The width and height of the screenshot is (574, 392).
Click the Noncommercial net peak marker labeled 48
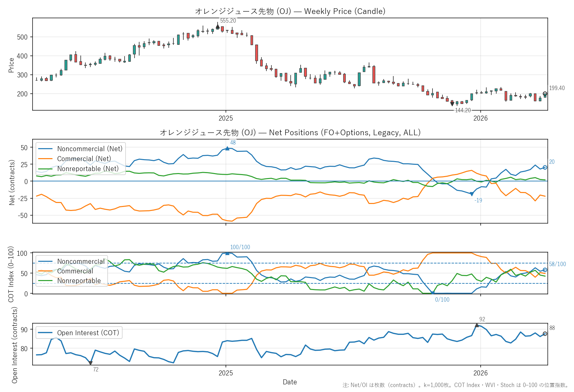pos(227,148)
